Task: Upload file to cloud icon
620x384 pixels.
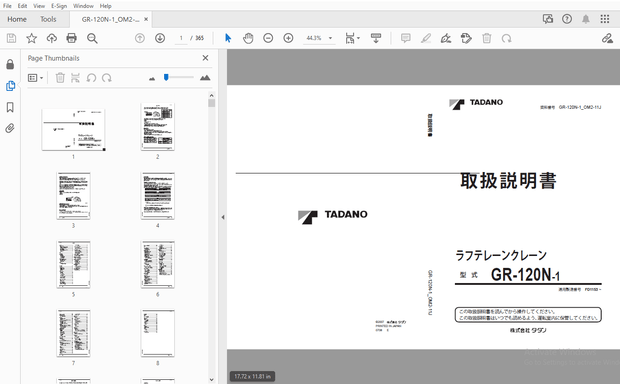Action: [x=51, y=38]
